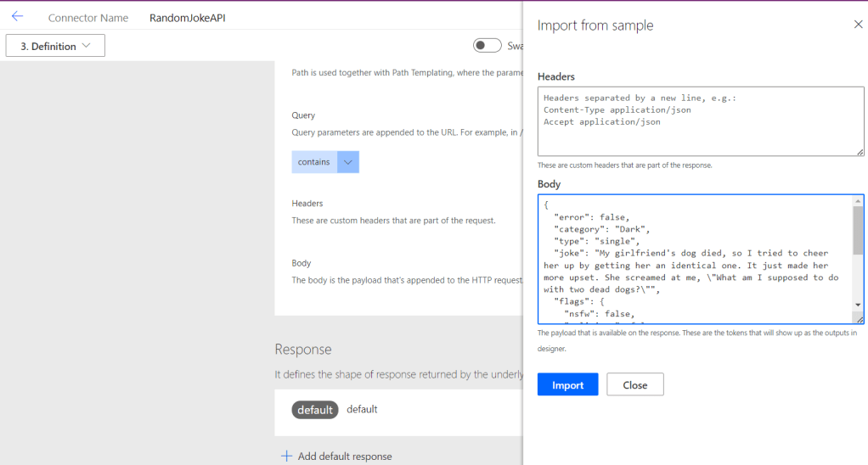Click the Add default response link text
Image resolution: width=868 pixels, height=465 pixels.
[x=345, y=457]
